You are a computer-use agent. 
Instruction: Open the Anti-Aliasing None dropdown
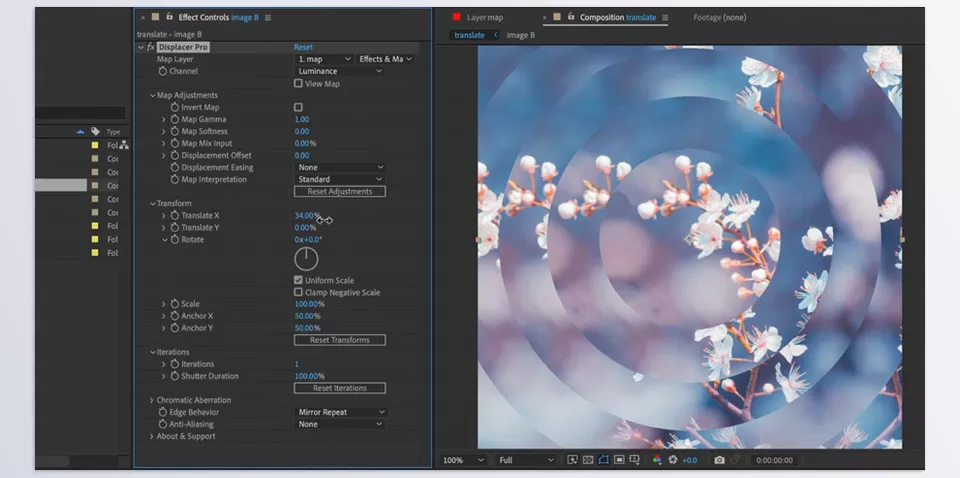click(339, 424)
